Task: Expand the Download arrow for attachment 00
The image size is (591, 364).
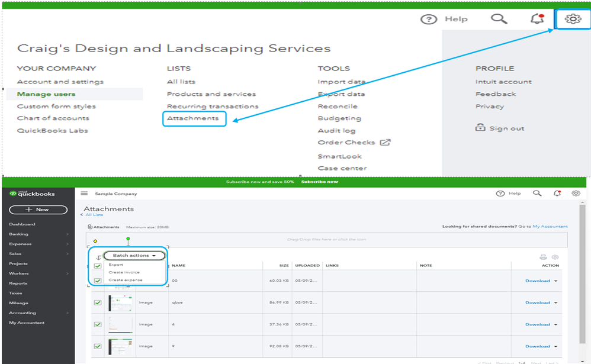Action: coord(556,281)
